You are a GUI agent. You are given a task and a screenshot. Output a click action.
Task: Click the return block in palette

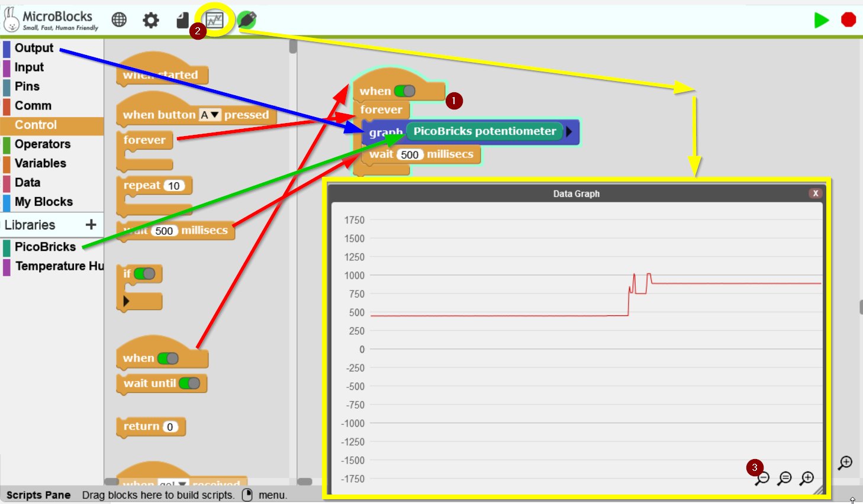(x=151, y=427)
